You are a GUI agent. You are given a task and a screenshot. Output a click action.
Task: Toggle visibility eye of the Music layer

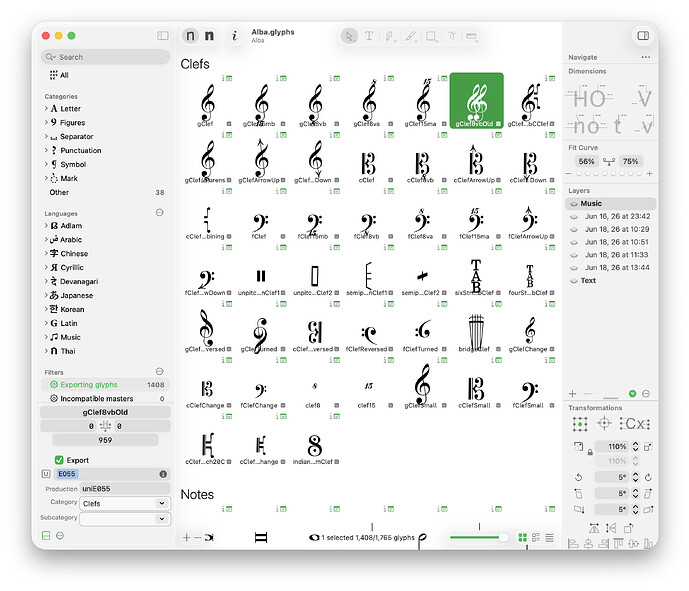(x=573, y=203)
